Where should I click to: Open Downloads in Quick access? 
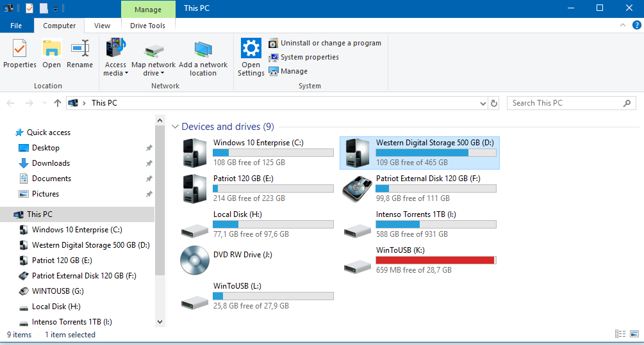(x=51, y=163)
